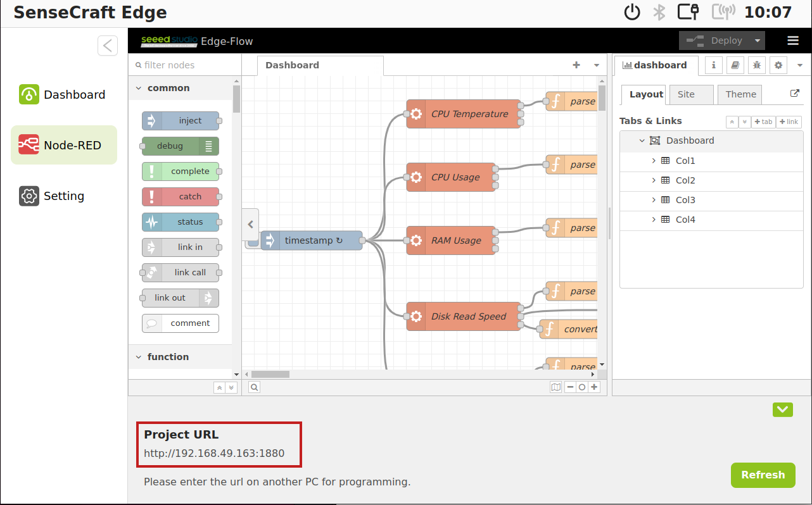Select the link in node in palette
812x505 pixels.
[x=181, y=247]
